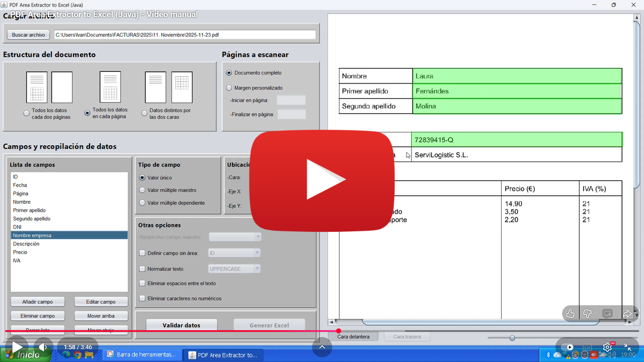Open the video comments icon

(607, 313)
